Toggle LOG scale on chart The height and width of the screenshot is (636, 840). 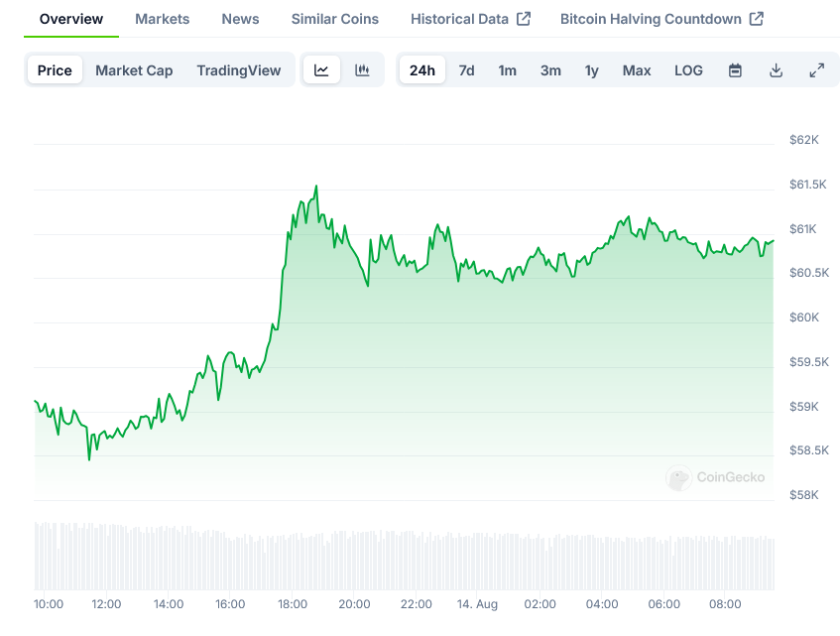pos(688,70)
